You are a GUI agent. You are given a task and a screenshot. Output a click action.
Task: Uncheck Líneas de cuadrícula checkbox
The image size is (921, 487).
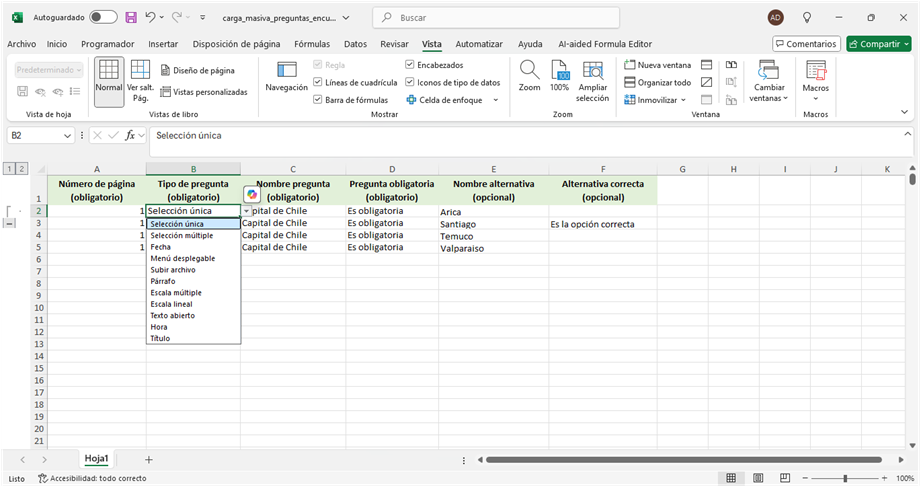pos(318,82)
